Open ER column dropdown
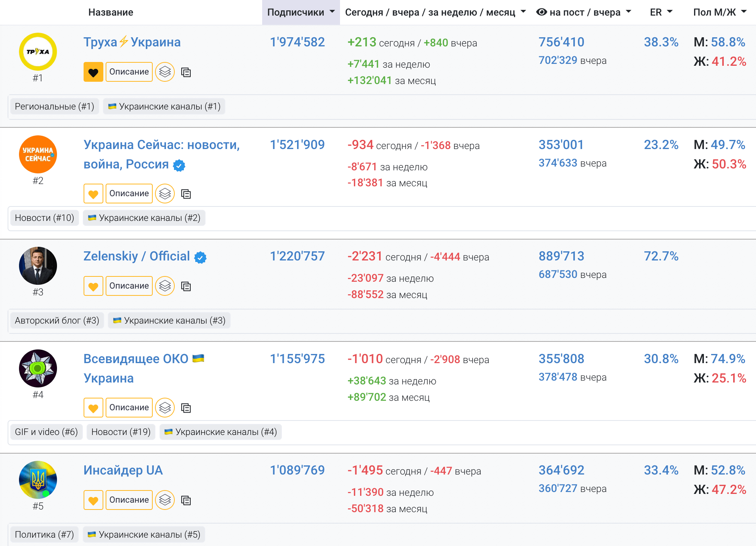 (x=661, y=12)
